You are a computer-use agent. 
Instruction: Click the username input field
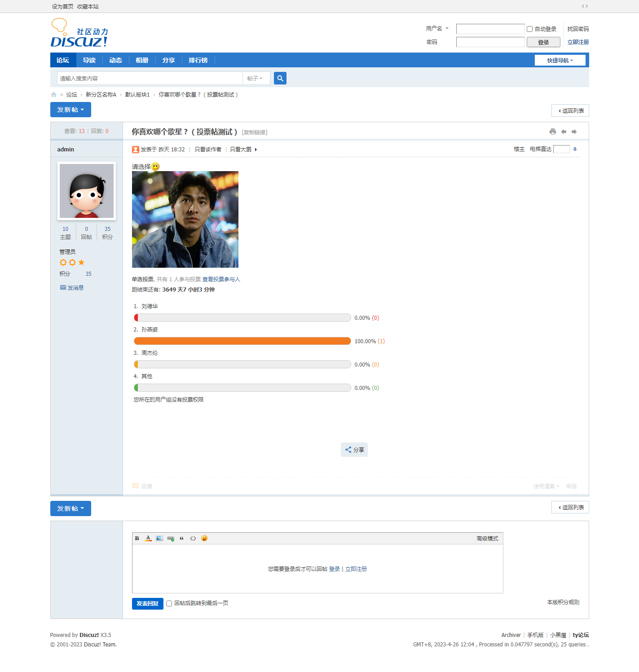click(x=490, y=29)
